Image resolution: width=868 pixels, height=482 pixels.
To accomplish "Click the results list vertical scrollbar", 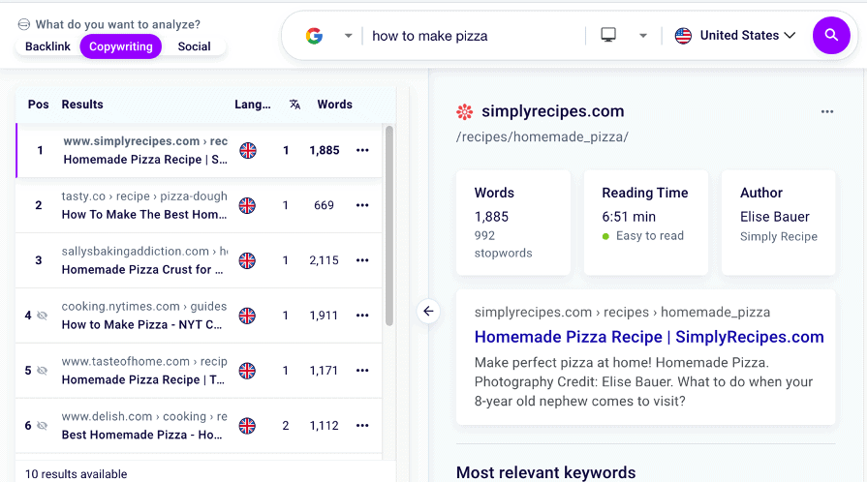I will point(389,226).
